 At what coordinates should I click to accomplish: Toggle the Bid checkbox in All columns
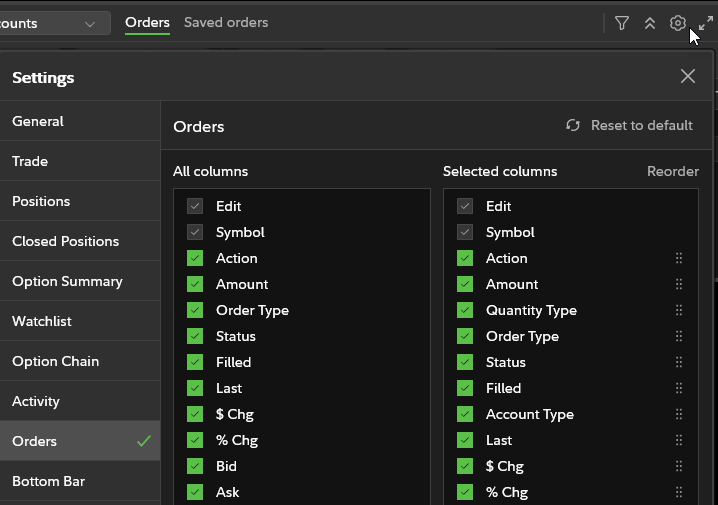195,466
